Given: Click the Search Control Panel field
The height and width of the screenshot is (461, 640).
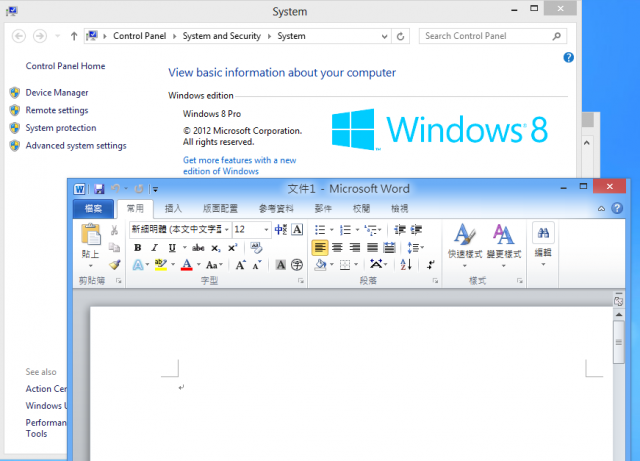Looking at the screenshot, I should pyautogui.click(x=492, y=36).
